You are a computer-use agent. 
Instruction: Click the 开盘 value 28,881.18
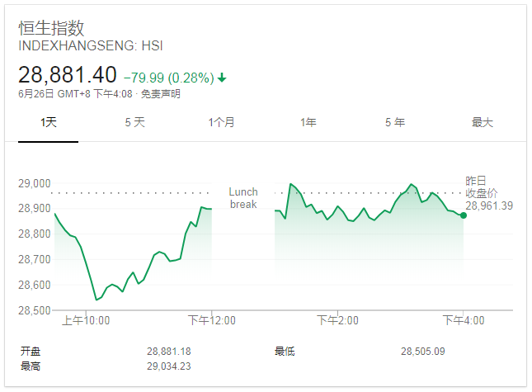168,352
